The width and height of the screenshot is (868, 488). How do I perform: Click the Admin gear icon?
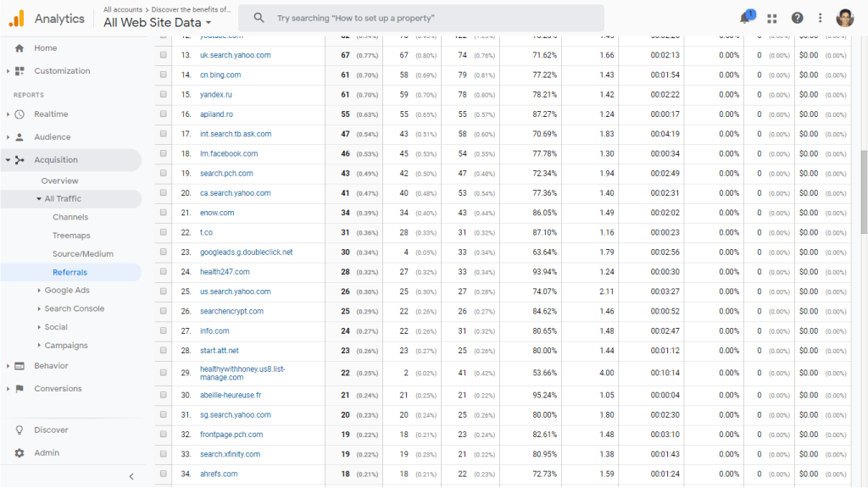(x=19, y=452)
